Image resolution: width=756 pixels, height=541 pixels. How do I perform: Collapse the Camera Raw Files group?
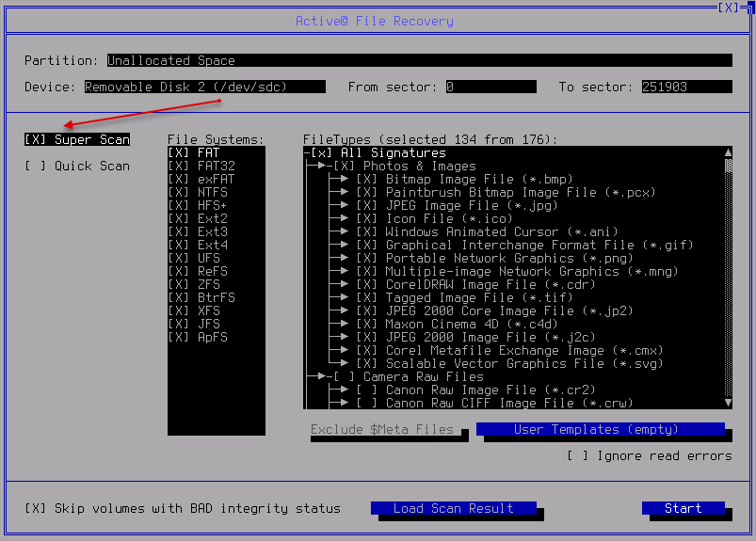pos(330,376)
